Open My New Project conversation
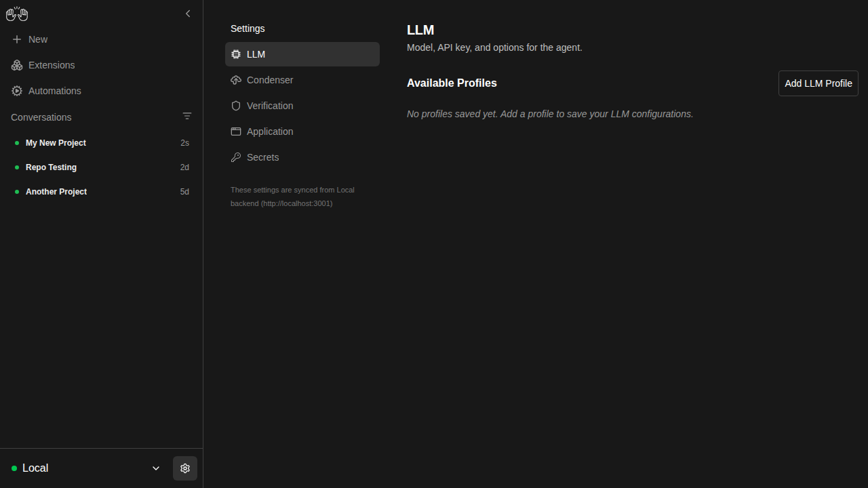This screenshot has width=868, height=488. coord(102,143)
